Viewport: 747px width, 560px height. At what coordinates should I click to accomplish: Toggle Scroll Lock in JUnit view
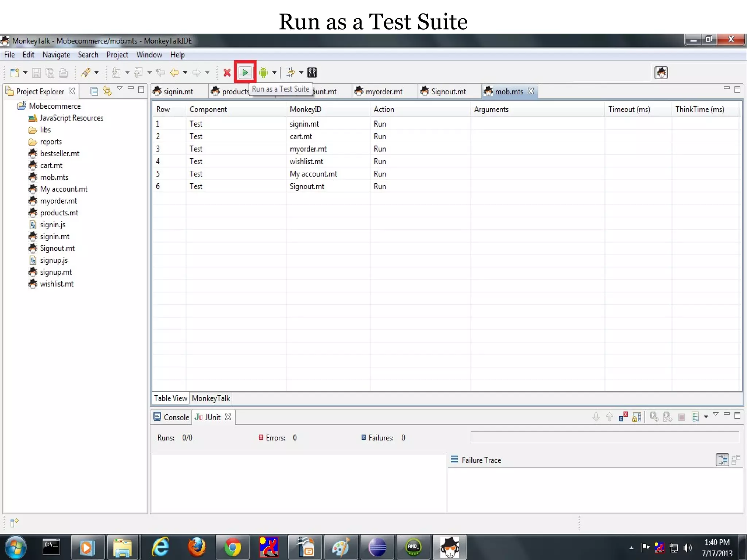click(636, 417)
